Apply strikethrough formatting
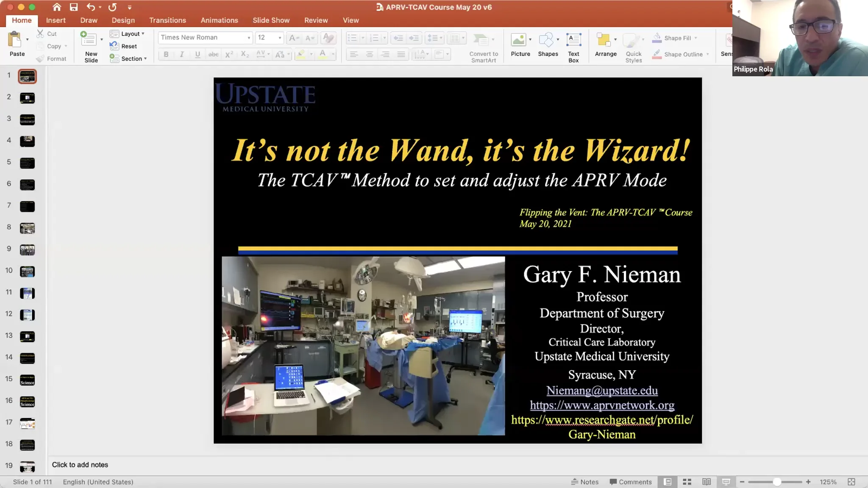Viewport: 868px width, 488px height. pos(214,54)
